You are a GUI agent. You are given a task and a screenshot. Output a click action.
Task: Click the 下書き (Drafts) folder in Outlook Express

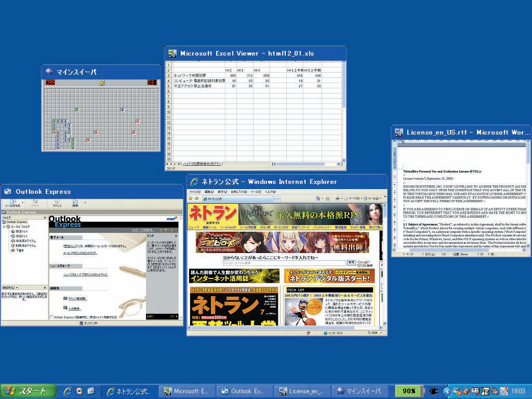18,250
